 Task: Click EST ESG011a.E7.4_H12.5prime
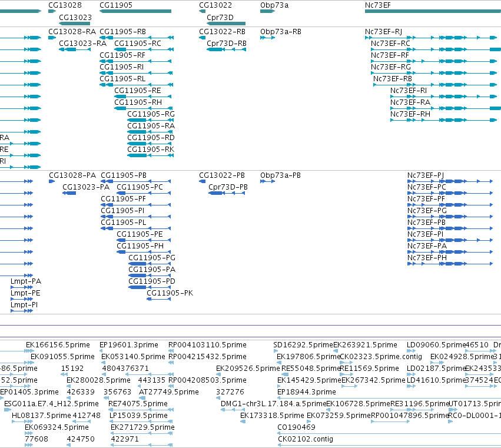click(51, 404)
